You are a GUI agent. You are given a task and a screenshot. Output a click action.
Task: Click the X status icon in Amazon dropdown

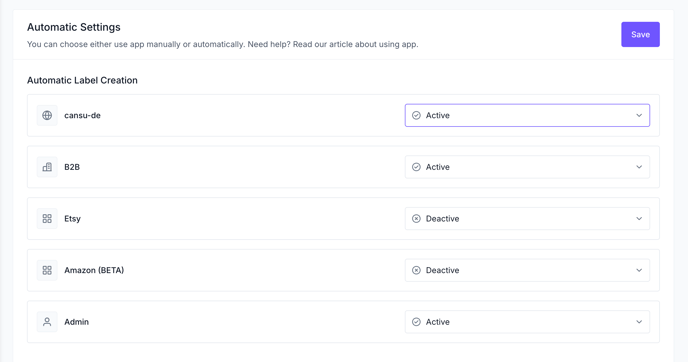[x=416, y=270]
